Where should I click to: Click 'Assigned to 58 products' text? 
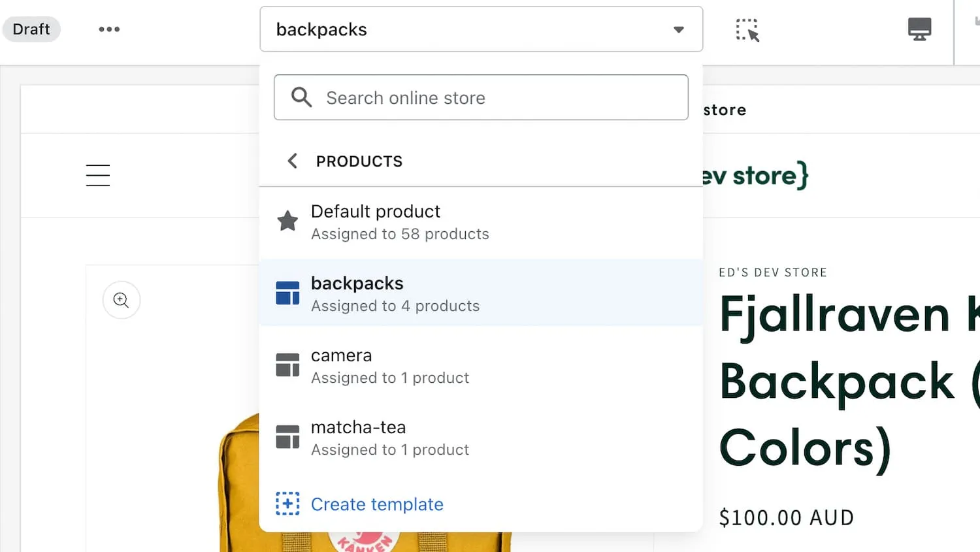(400, 234)
